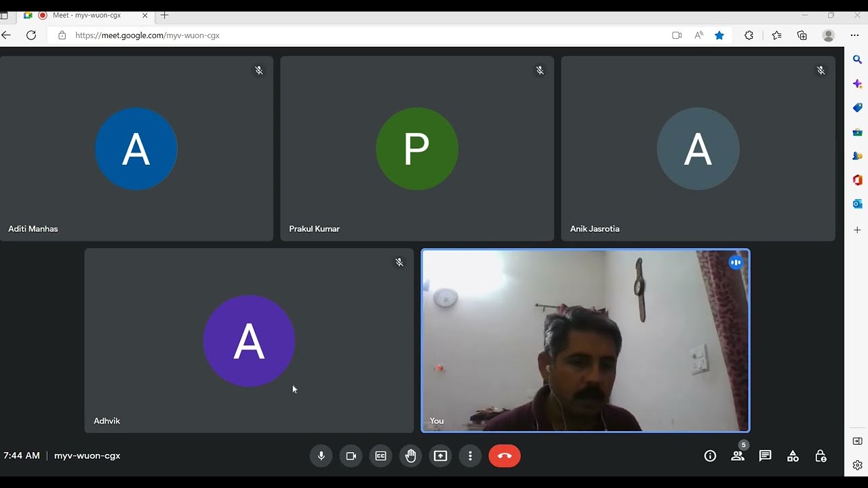Click Adhvik participant avatar
This screenshot has width=868, height=488.
tap(249, 341)
